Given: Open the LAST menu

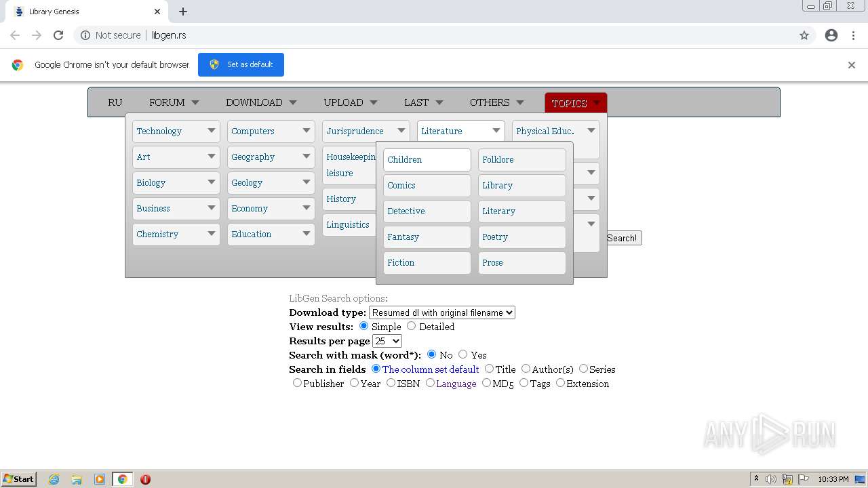Looking at the screenshot, I should click(423, 102).
